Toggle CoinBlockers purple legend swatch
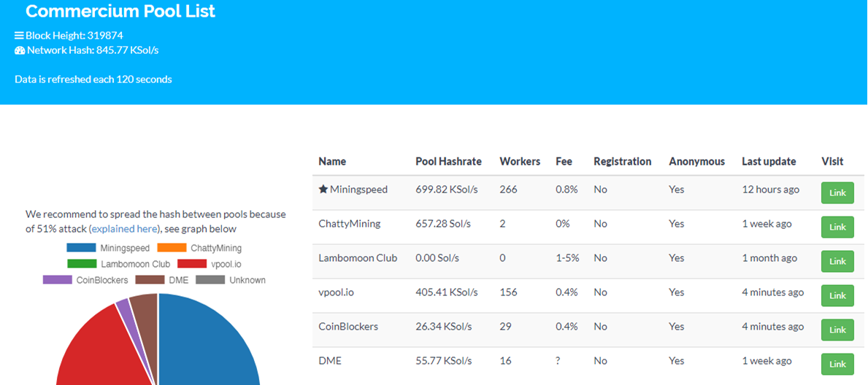868x385 pixels. pos(58,280)
